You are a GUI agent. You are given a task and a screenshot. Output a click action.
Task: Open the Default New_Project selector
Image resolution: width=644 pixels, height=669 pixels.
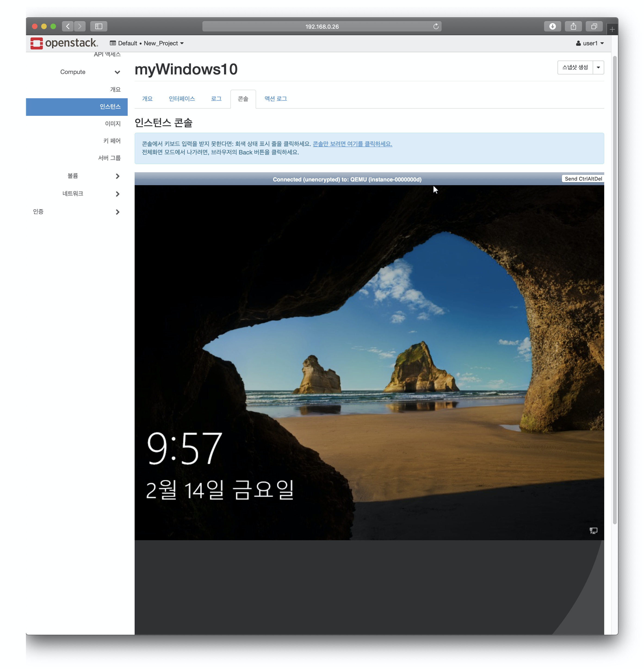pos(146,43)
